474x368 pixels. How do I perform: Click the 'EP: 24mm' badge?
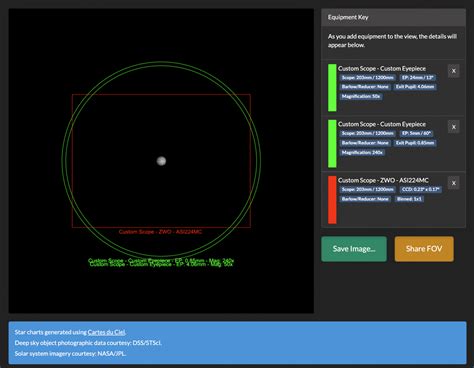click(x=418, y=78)
